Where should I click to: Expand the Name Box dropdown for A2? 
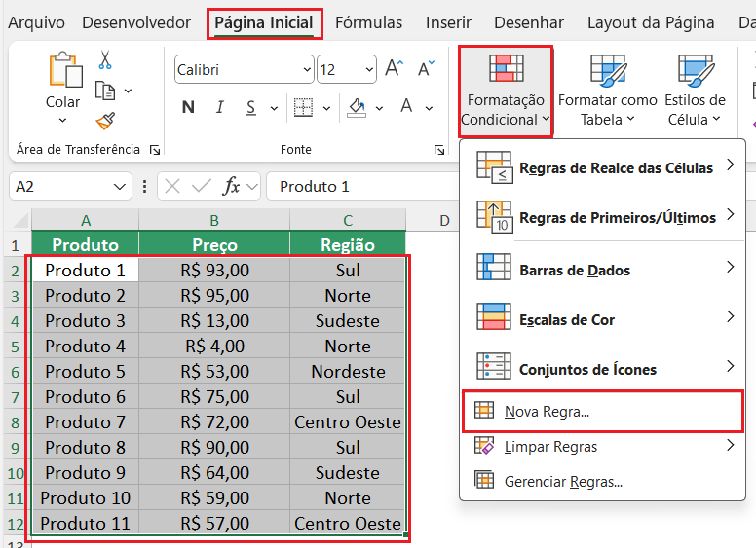click(x=120, y=186)
